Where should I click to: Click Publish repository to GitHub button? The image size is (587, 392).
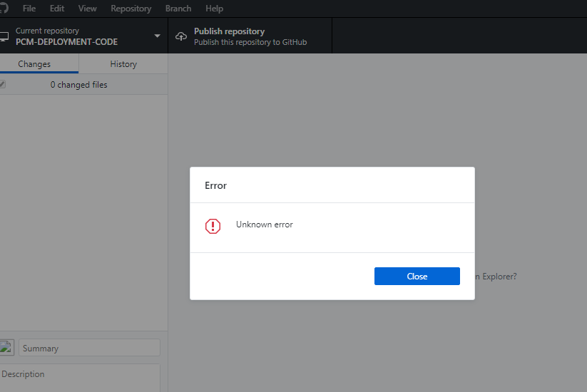tap(250, 36)
